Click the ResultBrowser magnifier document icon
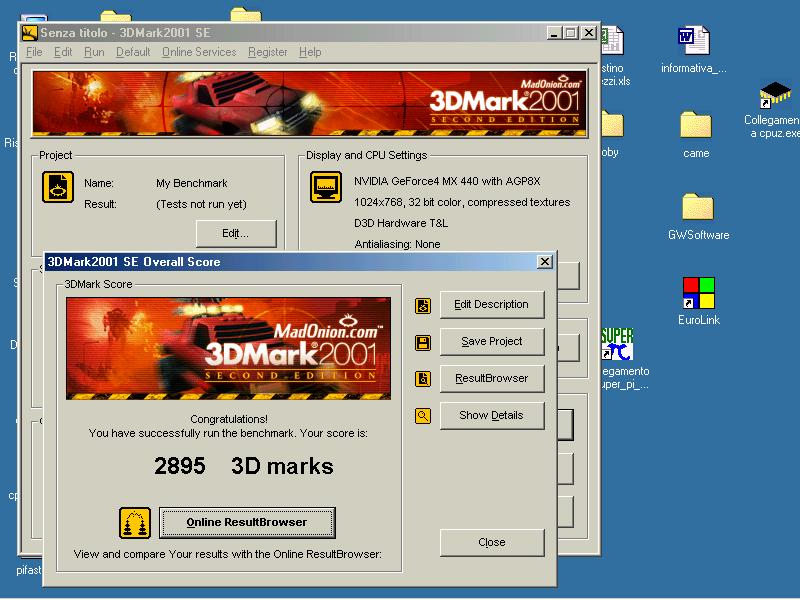Screen dimensions: 800x600 pyautogui.click(x=422, y=379)
